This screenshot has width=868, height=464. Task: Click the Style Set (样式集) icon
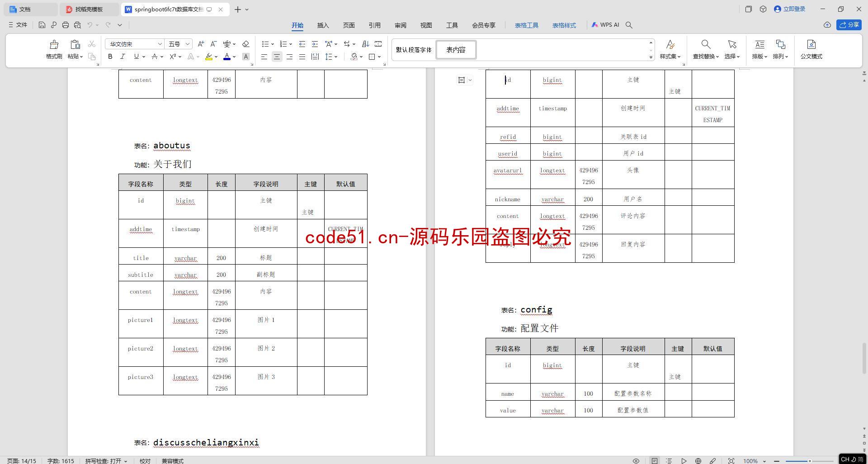tap(670, 44)
